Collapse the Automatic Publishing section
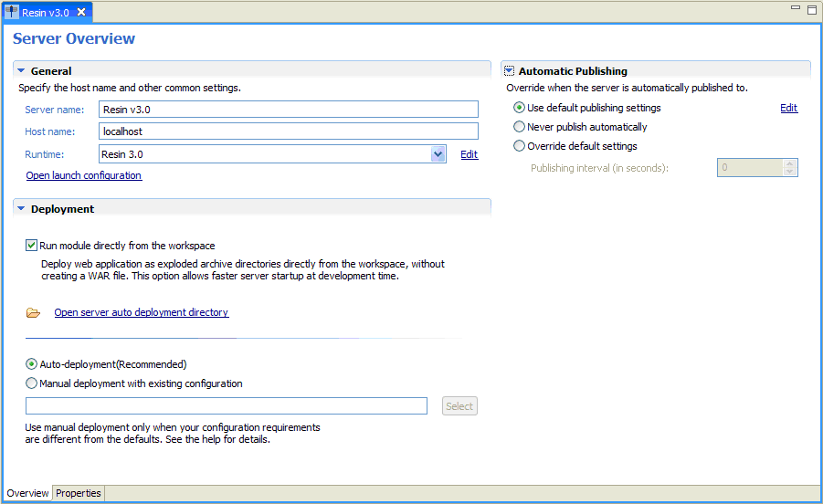Screen dimensions: 823x504 click(x=509, y=71)
